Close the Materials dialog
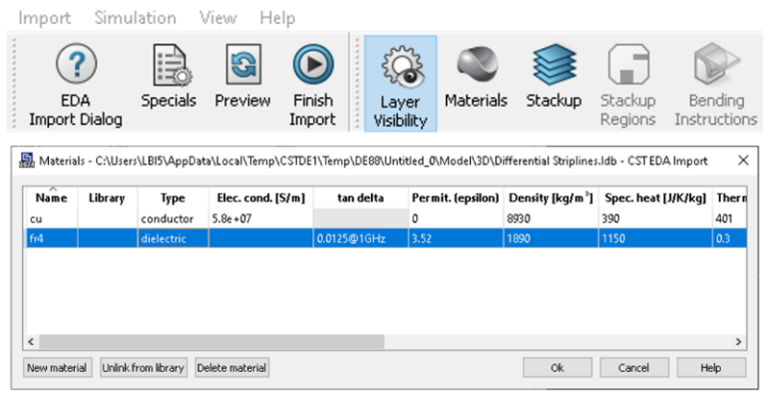768x394 pixels. click(743, 160)
